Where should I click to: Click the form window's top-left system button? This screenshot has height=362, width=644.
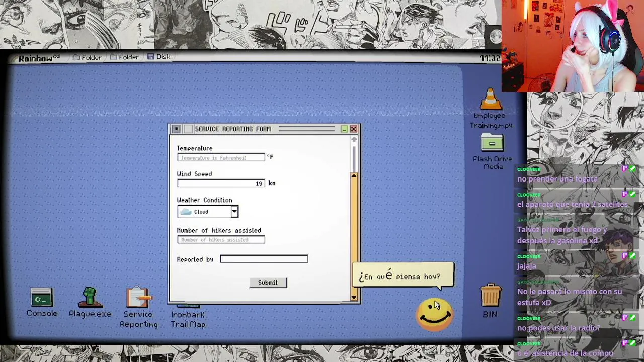[176, 129]
